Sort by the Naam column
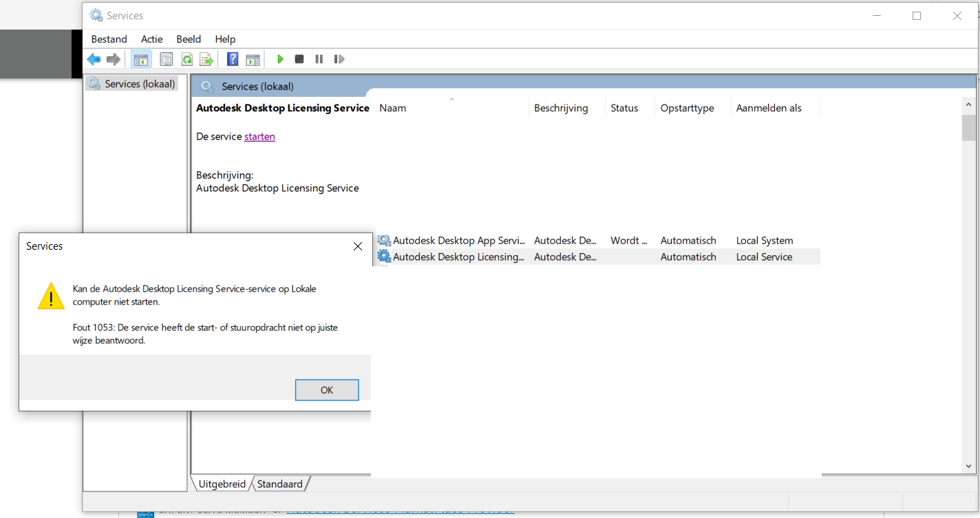This screenshot has height=518, width=980. [x=452, y=108]
